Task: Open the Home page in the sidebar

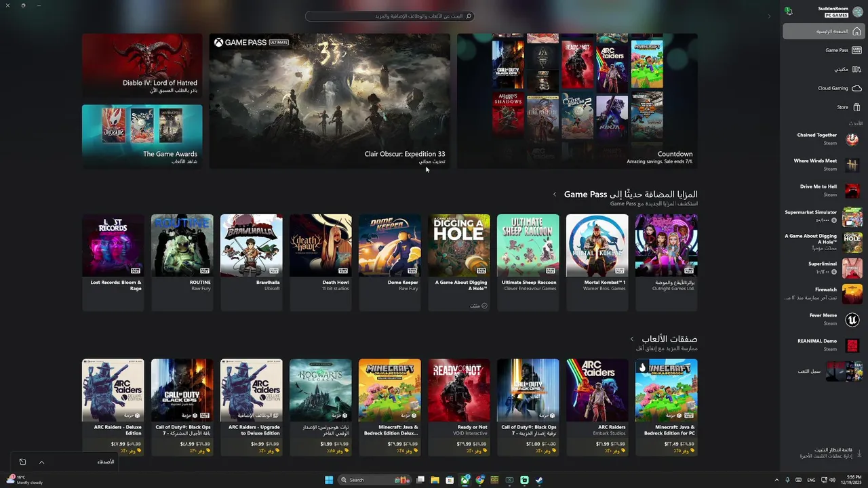Action: (823, 31)
